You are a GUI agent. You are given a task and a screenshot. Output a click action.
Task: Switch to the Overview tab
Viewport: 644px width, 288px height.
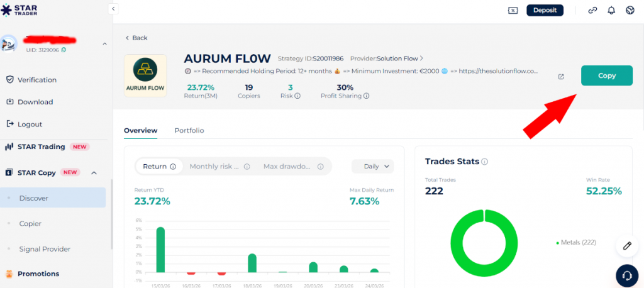coord(140,131)
